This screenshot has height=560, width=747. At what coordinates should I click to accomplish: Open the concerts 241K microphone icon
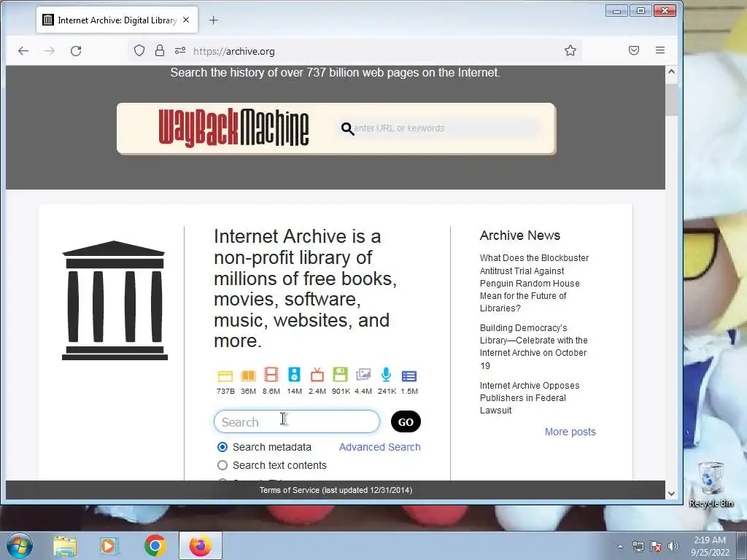pyautogui.click(x=387, y=375)
